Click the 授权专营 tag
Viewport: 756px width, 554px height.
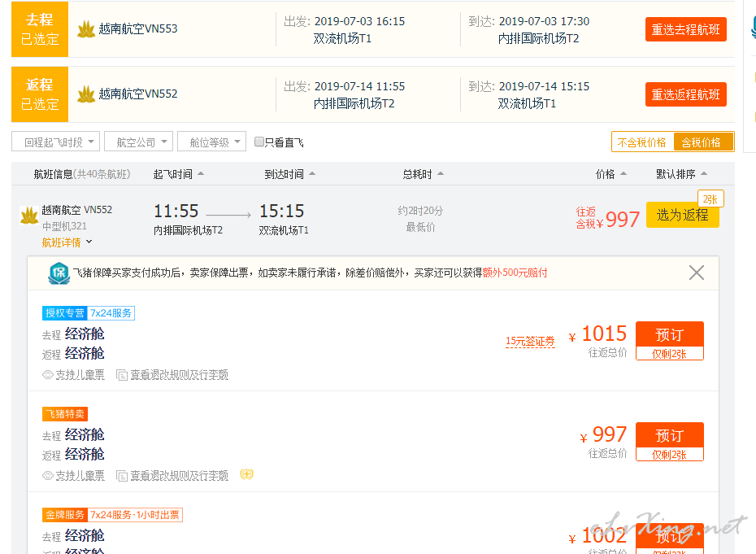coord(64,313)
